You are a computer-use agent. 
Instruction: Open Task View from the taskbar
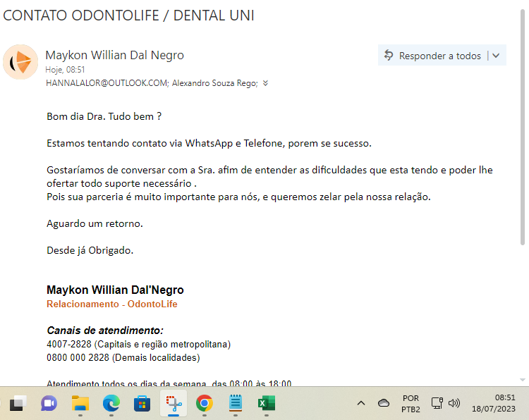pos(18,403)
